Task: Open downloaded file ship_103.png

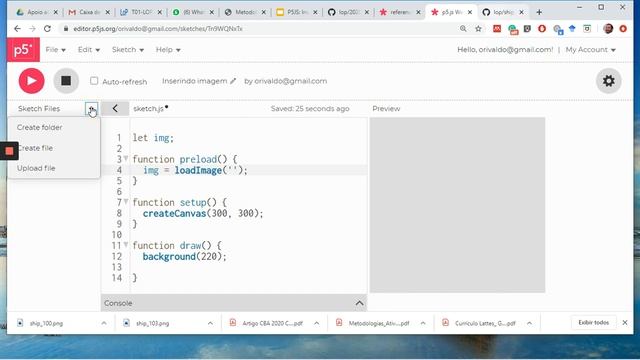Action: click(152, 323)
